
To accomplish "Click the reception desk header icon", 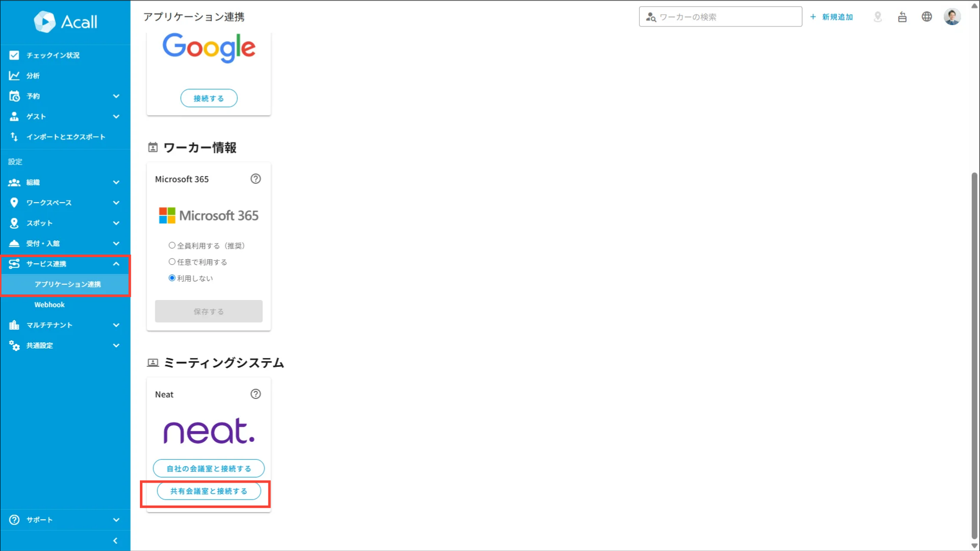I will pyautogui.click(x=902, y=17).
